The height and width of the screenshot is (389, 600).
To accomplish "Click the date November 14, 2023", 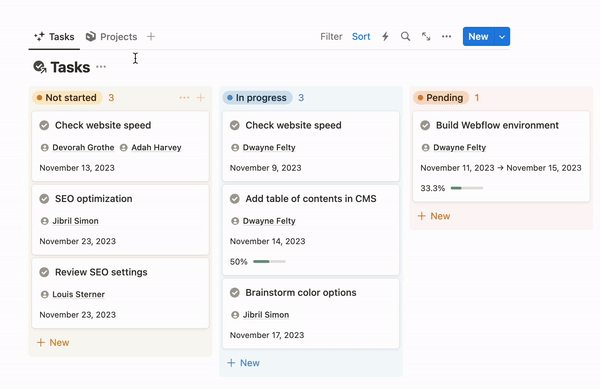I will pos(267,241).
